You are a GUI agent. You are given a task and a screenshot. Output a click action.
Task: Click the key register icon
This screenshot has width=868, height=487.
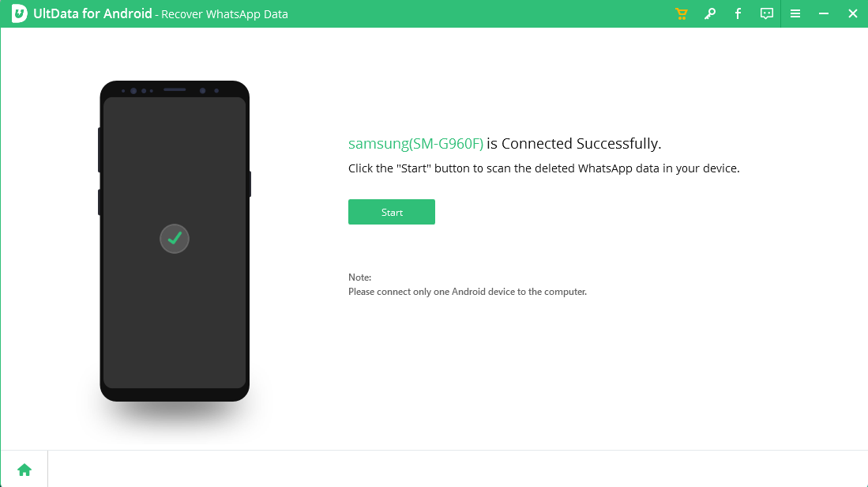click(x=710, y=14)
